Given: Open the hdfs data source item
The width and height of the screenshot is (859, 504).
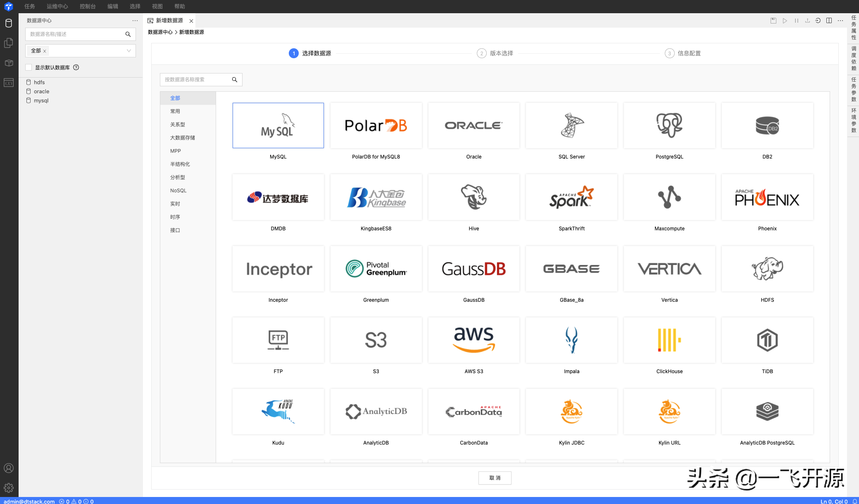Looking at the screenshot, I should (39, 83).
